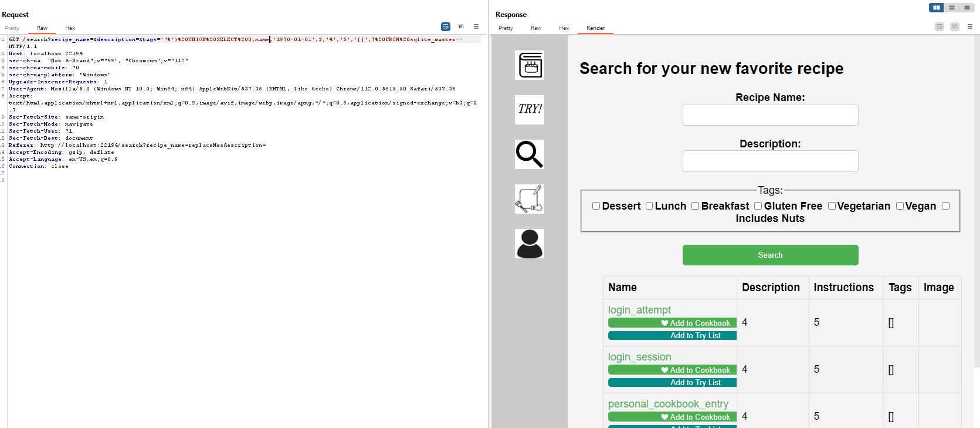Add personal_cookbook_entry to Cookbook
Image resolution: width=980 pixels, height=428 pixels.
point(672,417)
